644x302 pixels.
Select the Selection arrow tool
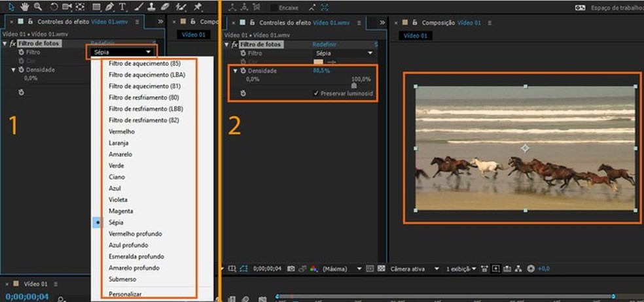11,6
